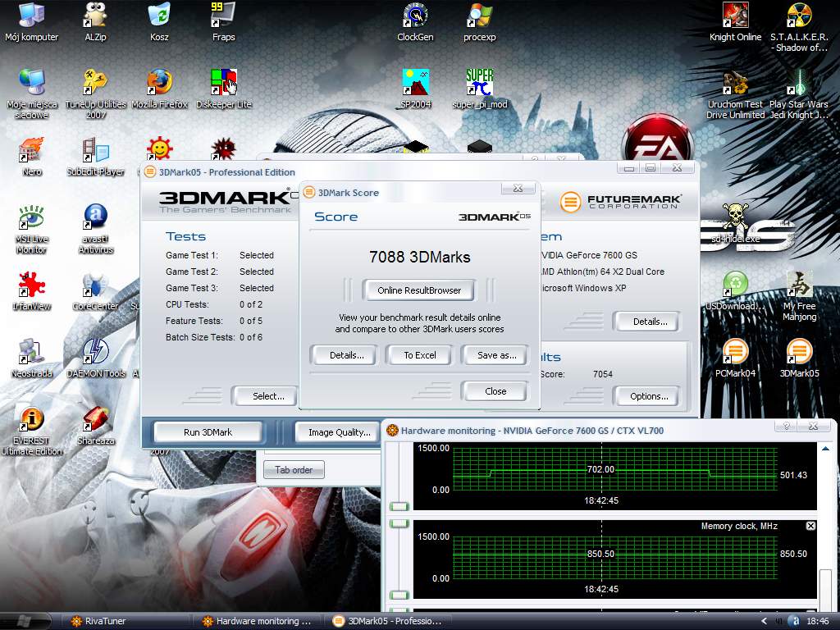Click the Hardware monitoring scrollbar up arrow
The width and height of the screenshot is (840, 630).
[825, 449]
